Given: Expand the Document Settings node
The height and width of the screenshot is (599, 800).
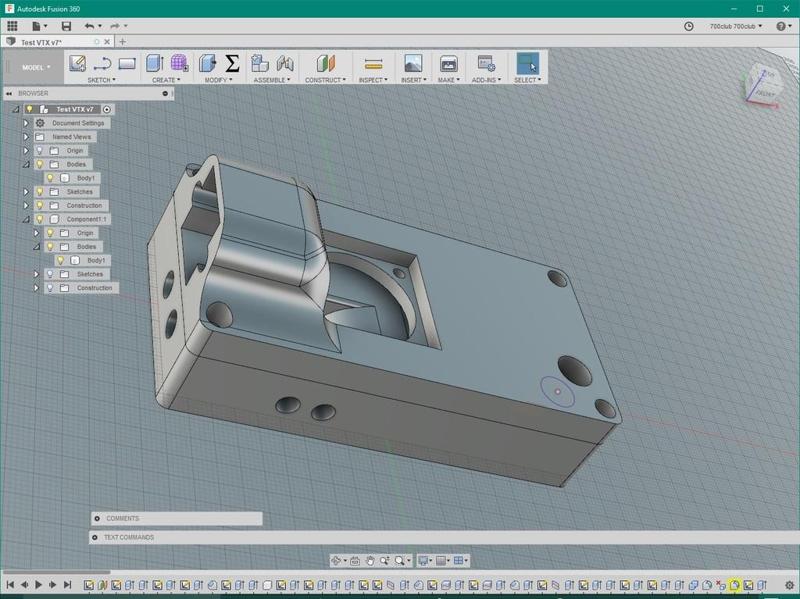Looking at the screenshot, I should pyautogui.click(x=26, y=123).
